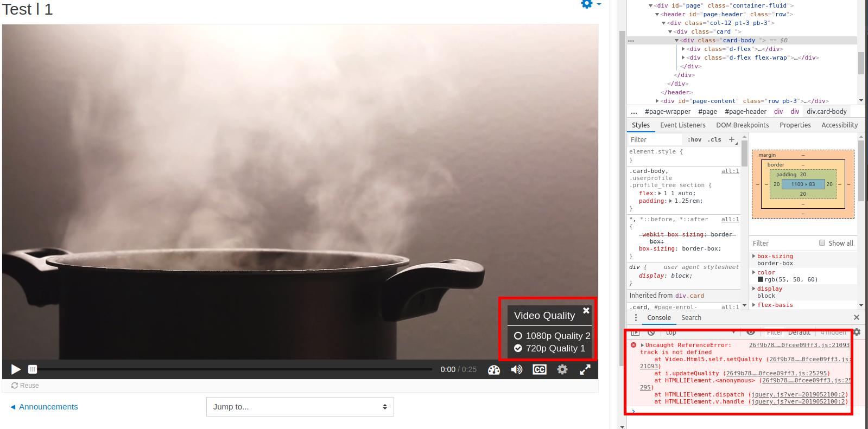Clear the console messages
This screenshot has width=868, height=429.
(x=651, y=332)
